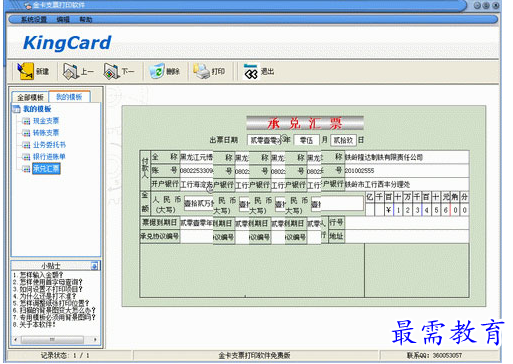
Task: Click the left arrow of tips scrollbar
Action: click(16, 340)
